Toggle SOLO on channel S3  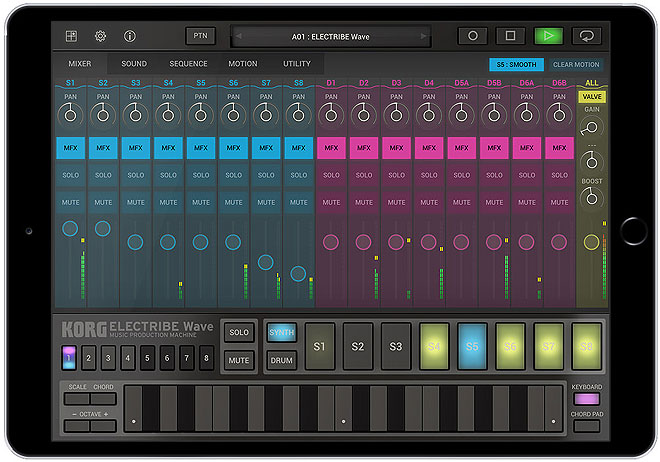(136, 175)
